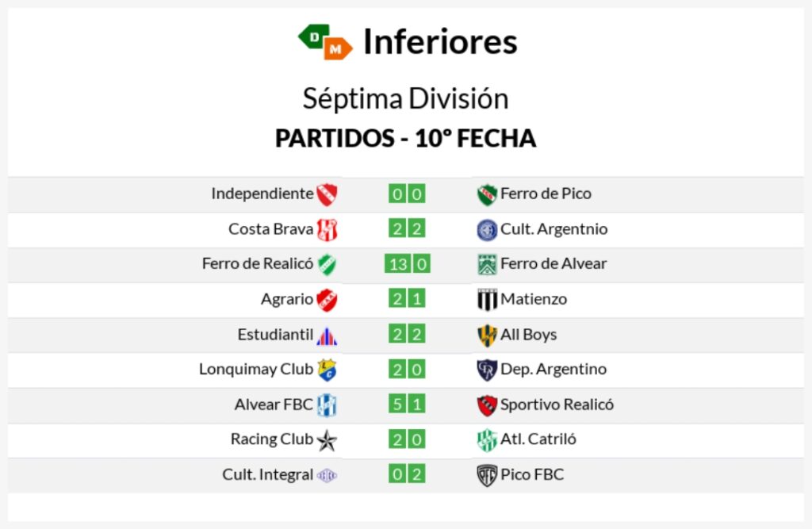Click the Alvear FBC 5-1 score

pos(408,404)
